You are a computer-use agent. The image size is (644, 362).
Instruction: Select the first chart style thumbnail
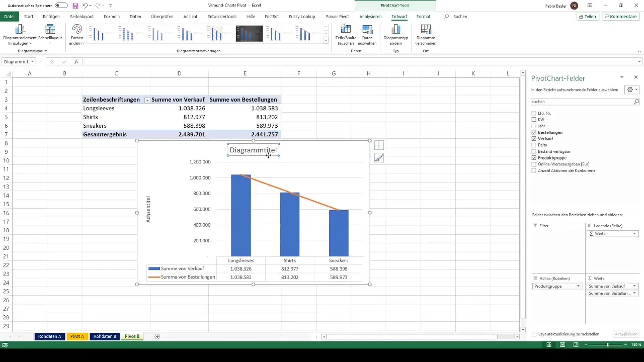click(101, 34)
